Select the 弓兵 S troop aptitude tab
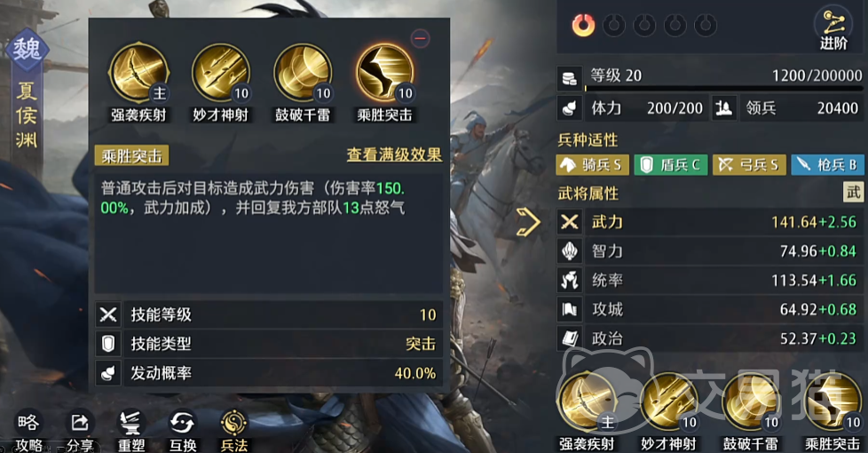The height and width of the screenshot is (453, 868). click(x=749, y=164)
